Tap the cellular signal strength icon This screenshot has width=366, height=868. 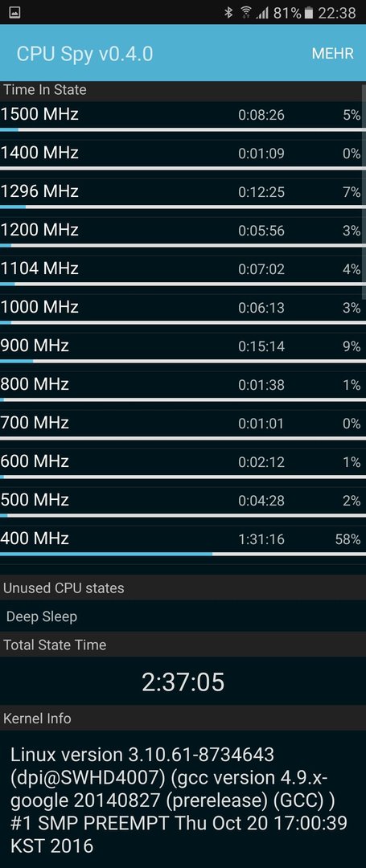[262, 13]
